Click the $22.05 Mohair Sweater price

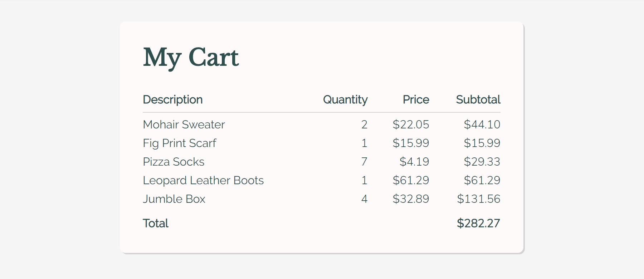411,124
